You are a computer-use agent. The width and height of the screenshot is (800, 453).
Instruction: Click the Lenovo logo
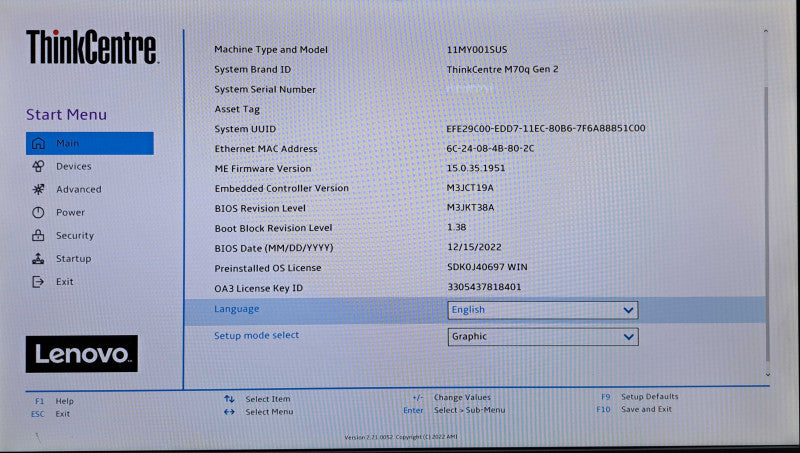(x=82, y=354)
